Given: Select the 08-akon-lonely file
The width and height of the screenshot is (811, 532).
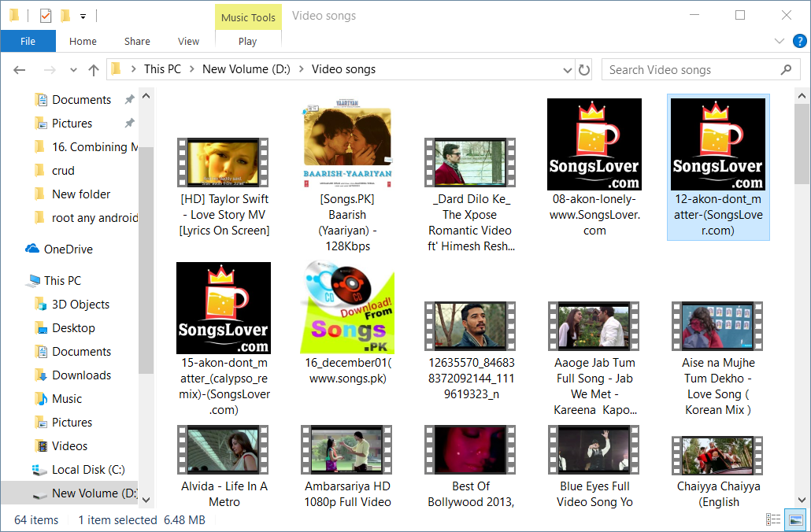Looking at the screenshot, I should (x=594, y=168).
